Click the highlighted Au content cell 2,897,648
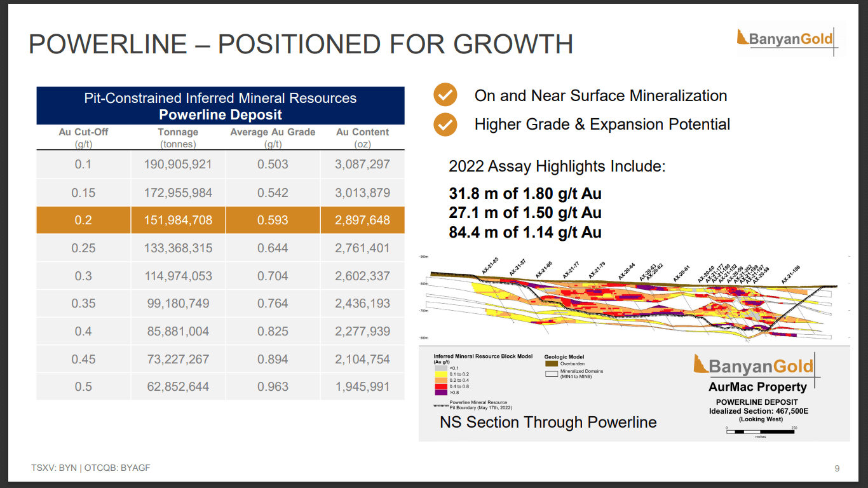 coord(362,220)
